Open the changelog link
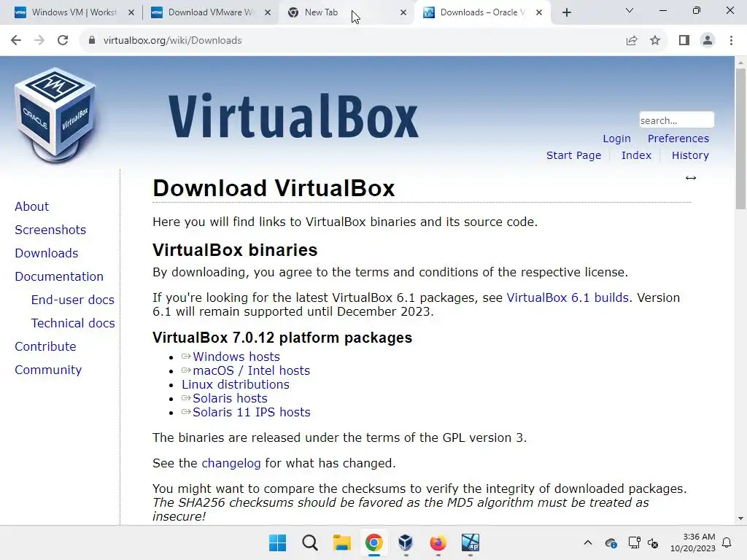This screenshot has height=560, width=747. [231, 463]
